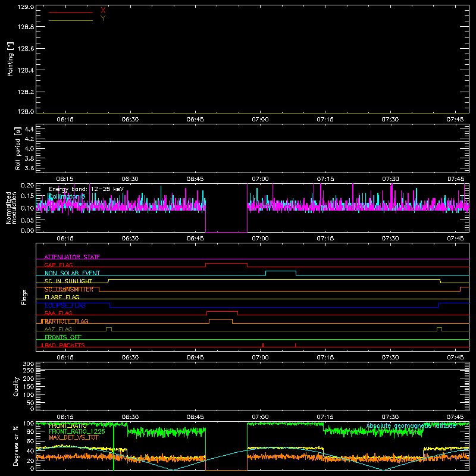
Task: Select the BAD_PACKETS flag label
Action: pos(65,345)
